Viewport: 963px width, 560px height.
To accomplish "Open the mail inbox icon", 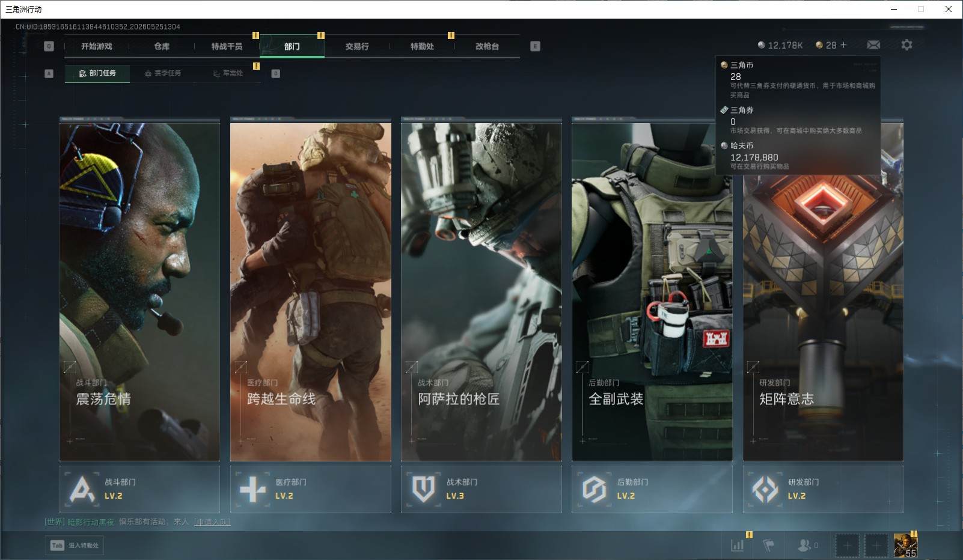I will click(x=873, y=45).
